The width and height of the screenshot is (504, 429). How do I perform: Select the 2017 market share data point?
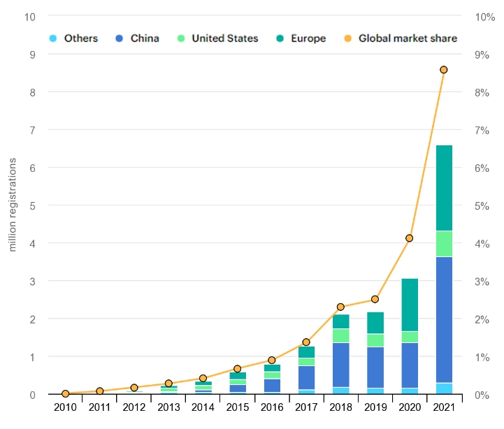pos(306,342)
